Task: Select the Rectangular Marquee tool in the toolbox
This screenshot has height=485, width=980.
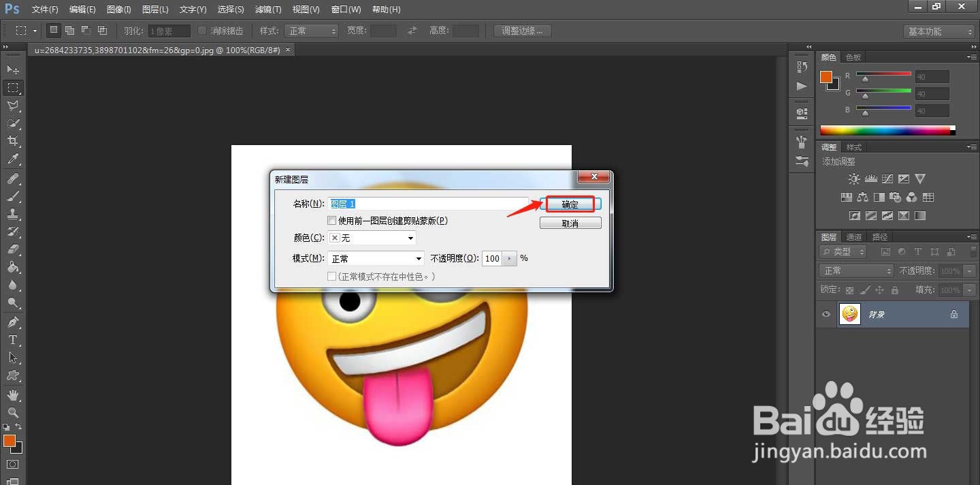Action: 13,88
